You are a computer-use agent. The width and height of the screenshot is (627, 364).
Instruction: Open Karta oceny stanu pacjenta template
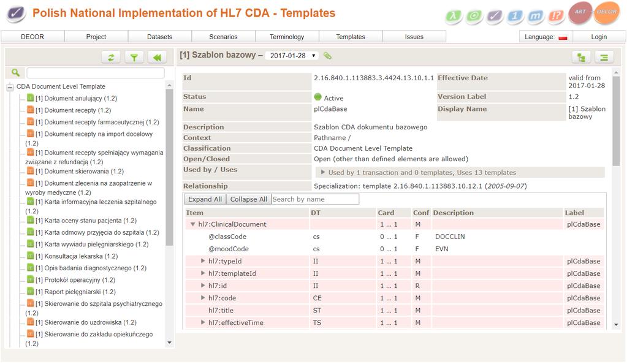click(x=86, y=221)
